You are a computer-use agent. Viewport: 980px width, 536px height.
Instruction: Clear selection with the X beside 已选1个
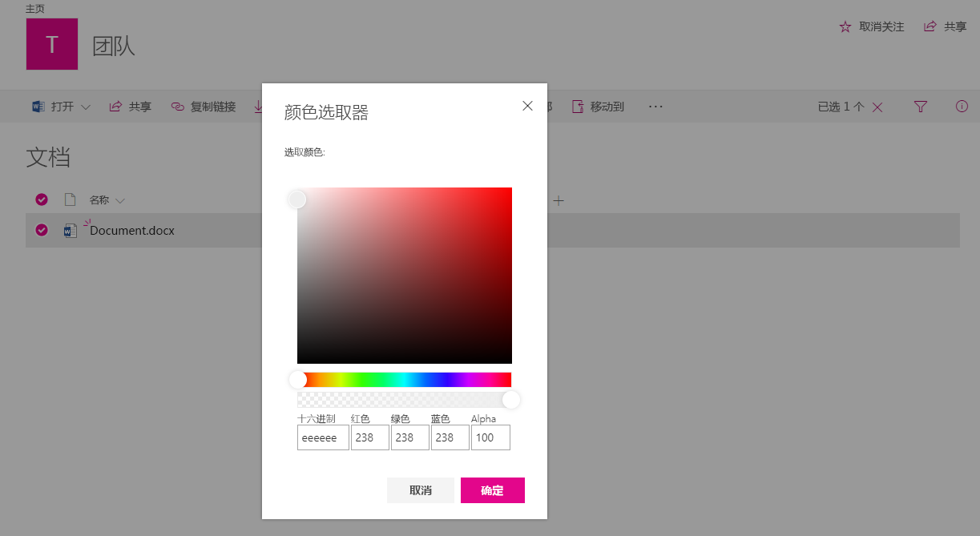(877, 106)
